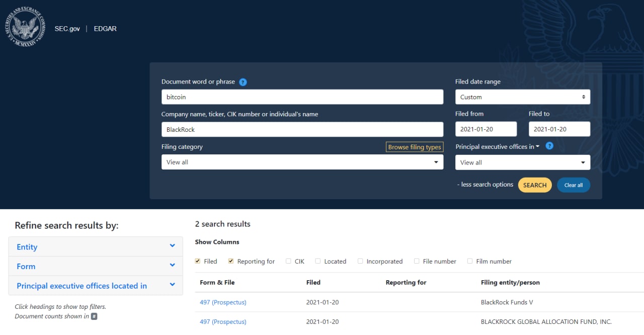Click the Filed to date field
This screenshot has height=335, width=644.
559,129
